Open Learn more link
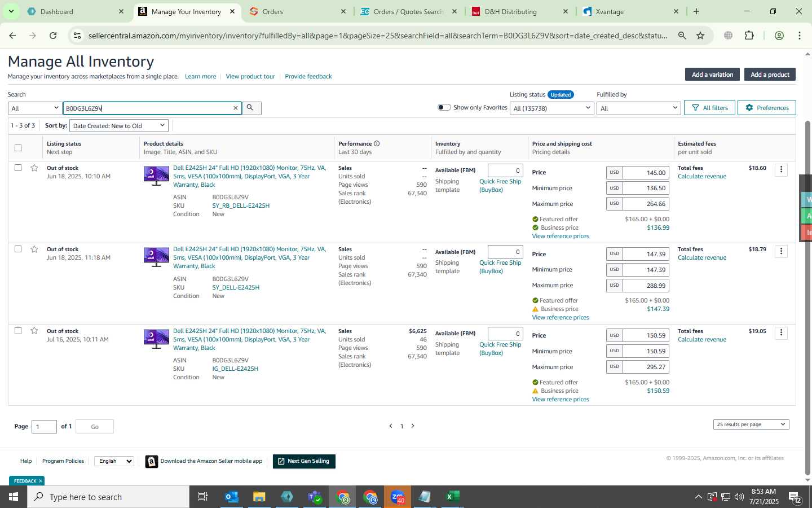 [200, 76]
